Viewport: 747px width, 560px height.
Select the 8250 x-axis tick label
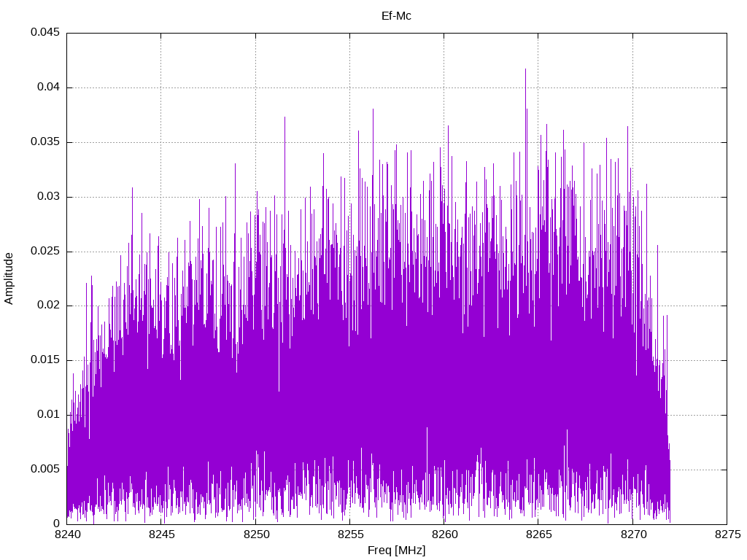coord(256,534)
